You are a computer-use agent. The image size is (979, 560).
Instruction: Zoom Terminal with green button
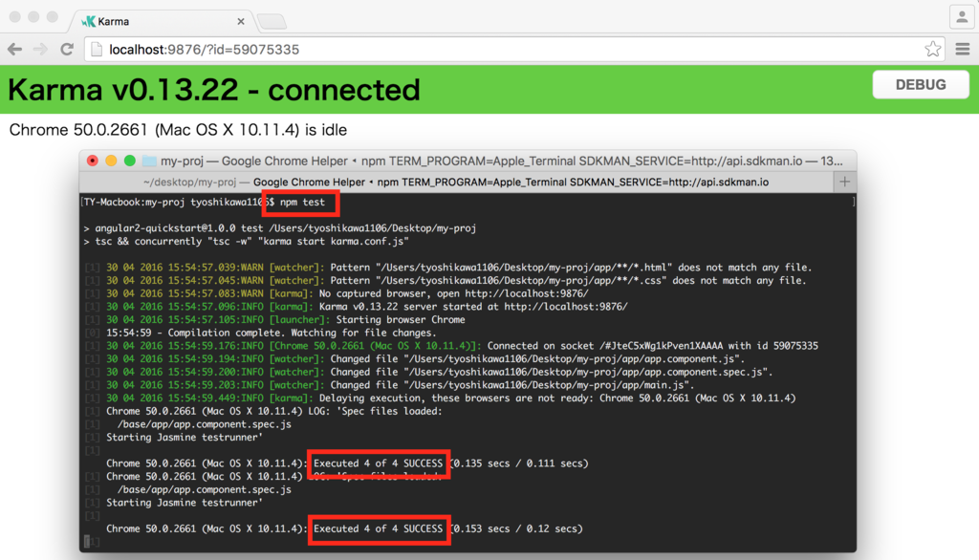pyautogui.click(x=130, y=162)
